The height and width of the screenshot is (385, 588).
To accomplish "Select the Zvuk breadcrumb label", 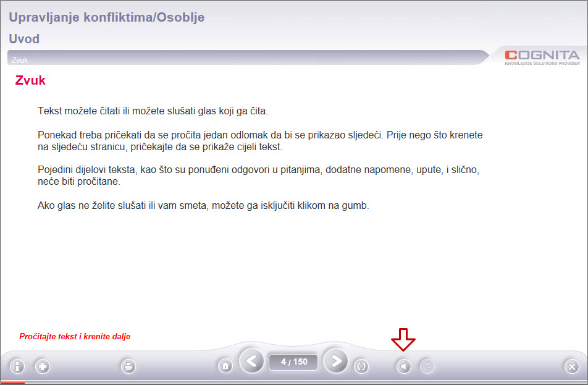I will pos(20,61).
